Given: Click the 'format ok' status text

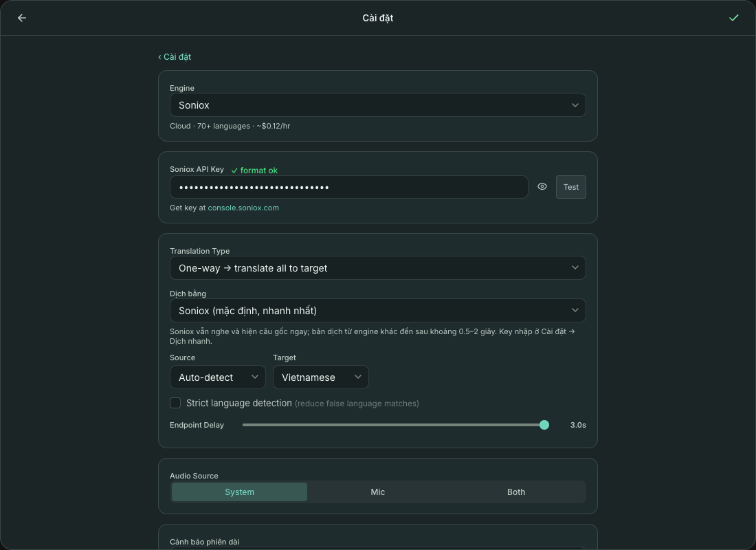Looking at the screenshot, I should tap(254, 170).
